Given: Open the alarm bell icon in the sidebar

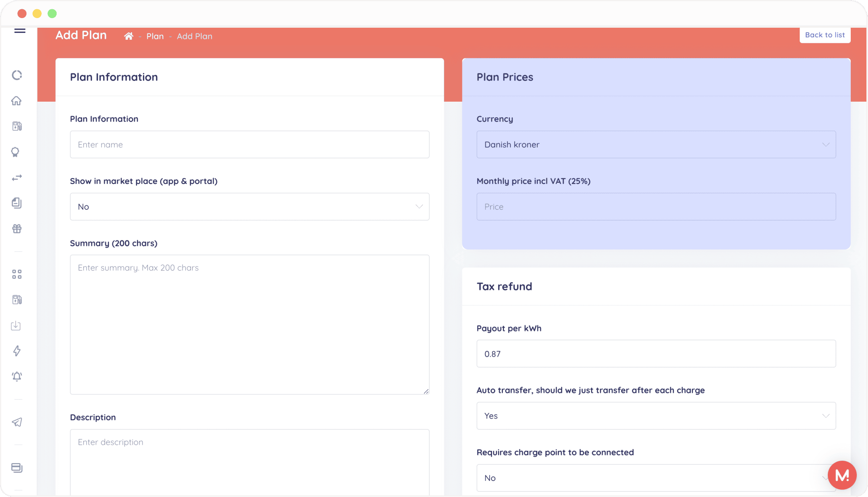Looking at the screenshot, I should [x=17, y=376].
